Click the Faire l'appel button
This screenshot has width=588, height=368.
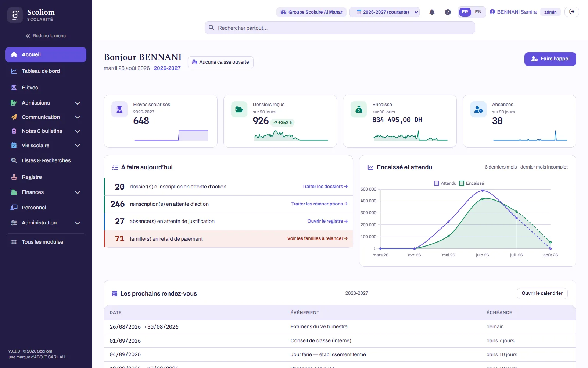point(550,59)
